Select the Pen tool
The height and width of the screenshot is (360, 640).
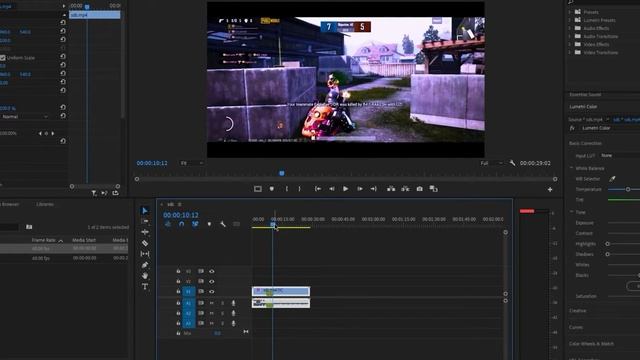[144, 265]
